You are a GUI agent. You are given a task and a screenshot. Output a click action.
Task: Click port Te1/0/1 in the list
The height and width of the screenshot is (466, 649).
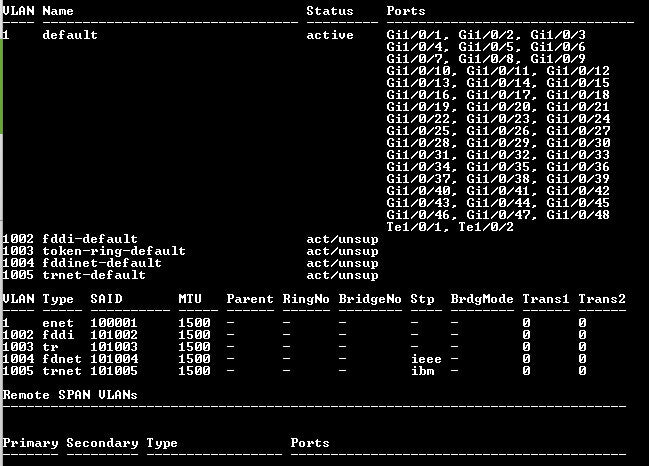tap(416, 227)
